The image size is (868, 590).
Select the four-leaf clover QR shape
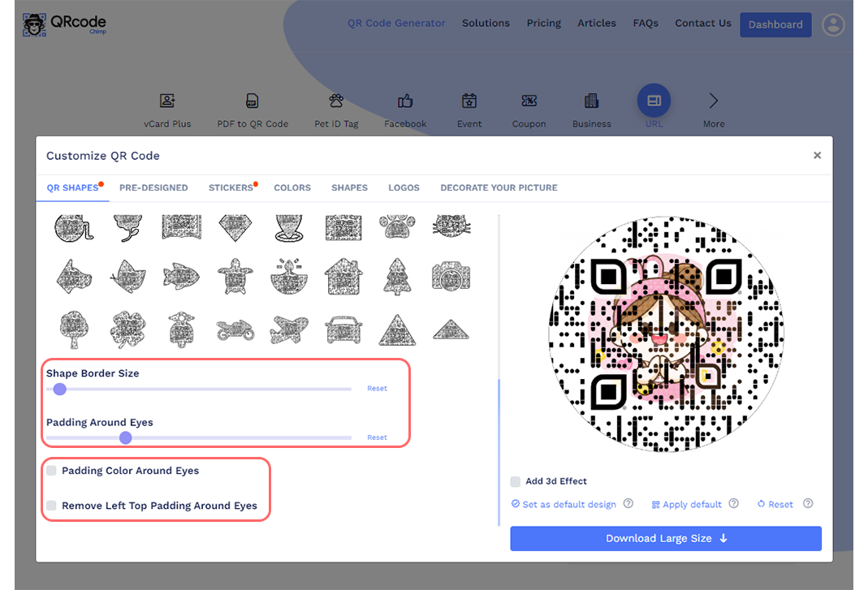pos(127,329)
